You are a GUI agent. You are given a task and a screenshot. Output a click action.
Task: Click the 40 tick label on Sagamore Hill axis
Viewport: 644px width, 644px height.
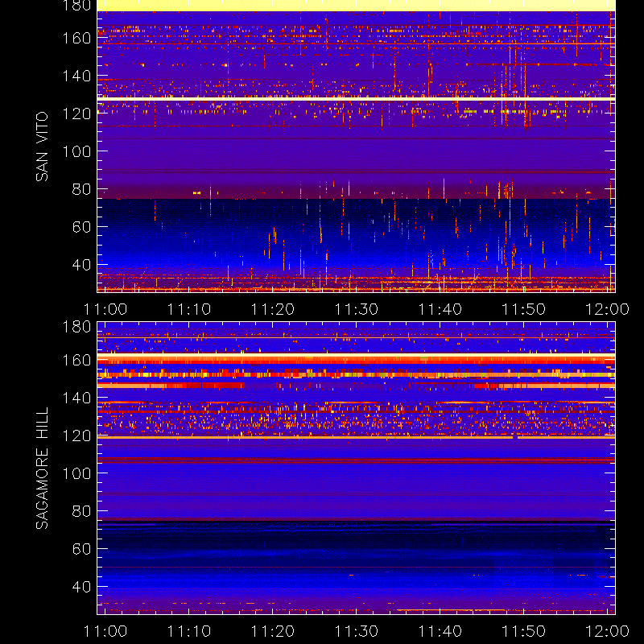(x=81, y=587)
